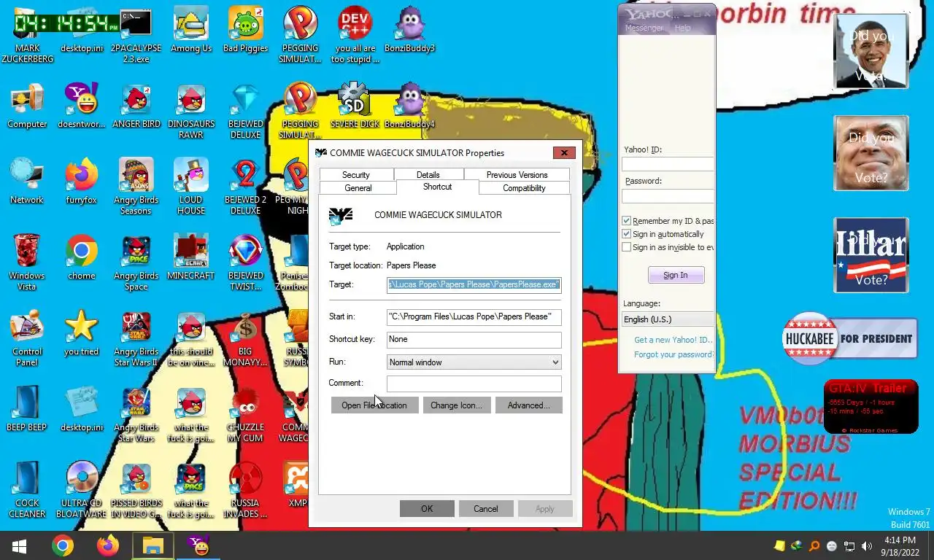This screenshot has height=560, width=934.
Task: Select the DEV C++ desktop icon
Action: pyautogui.click(x=355, y=36)
